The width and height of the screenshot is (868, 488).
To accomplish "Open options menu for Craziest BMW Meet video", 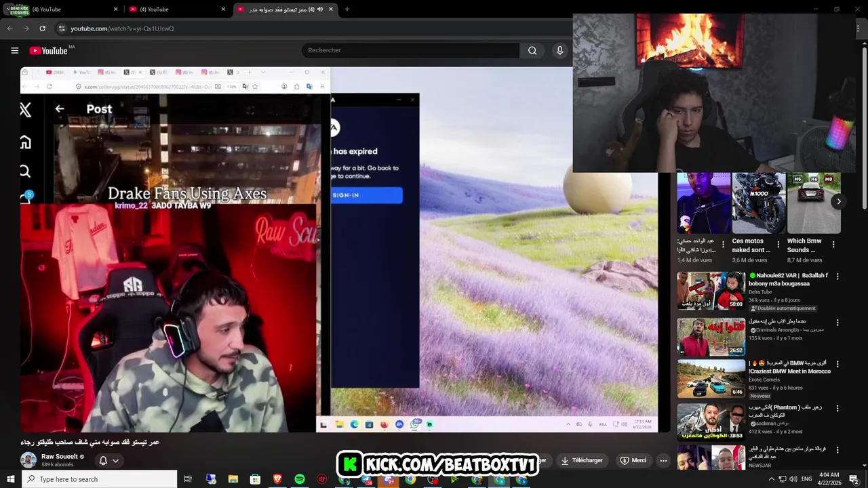I will pyautogui.click(x=837, y=364).
